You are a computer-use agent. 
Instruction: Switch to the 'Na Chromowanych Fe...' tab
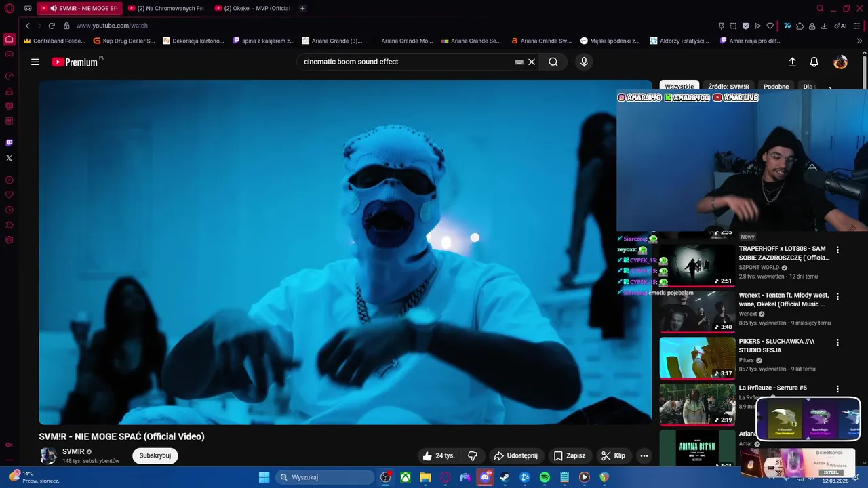click(x=167, y=8)
